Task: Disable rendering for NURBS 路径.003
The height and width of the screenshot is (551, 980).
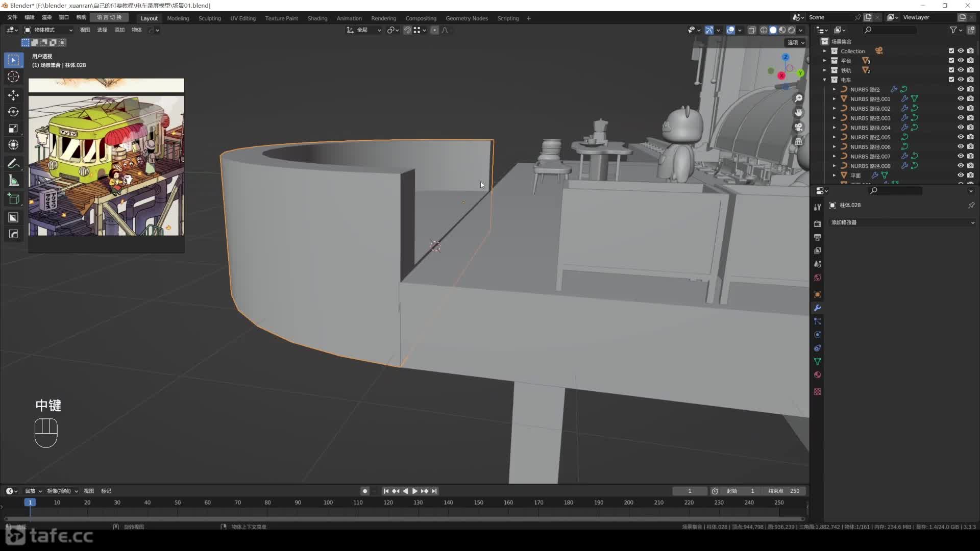Action: (x=970, y=118)
